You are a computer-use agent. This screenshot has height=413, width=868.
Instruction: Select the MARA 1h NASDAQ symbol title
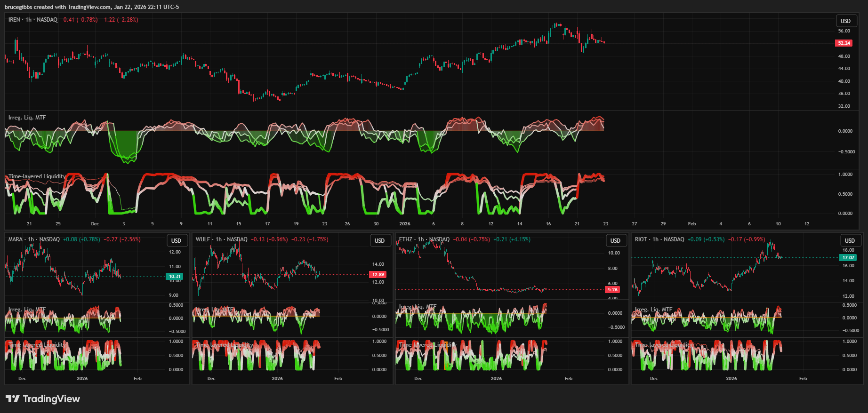pos(34,239)
